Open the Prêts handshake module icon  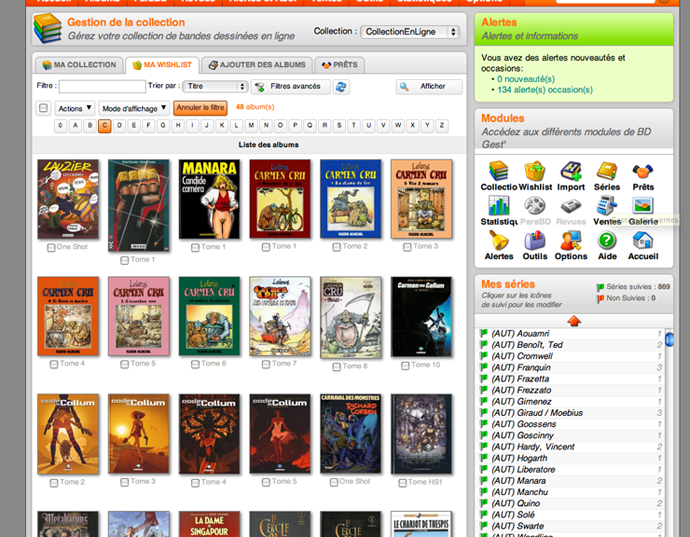(x=643, y=171)
